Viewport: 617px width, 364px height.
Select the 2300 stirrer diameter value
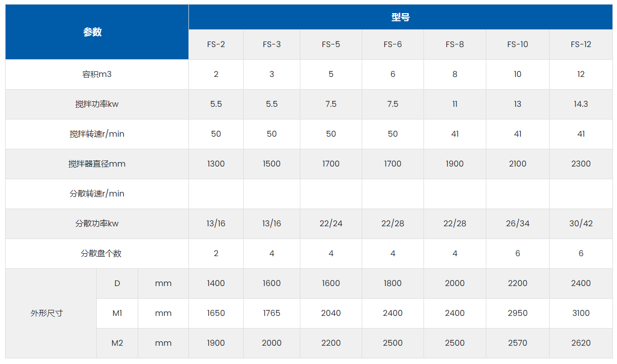581,164
